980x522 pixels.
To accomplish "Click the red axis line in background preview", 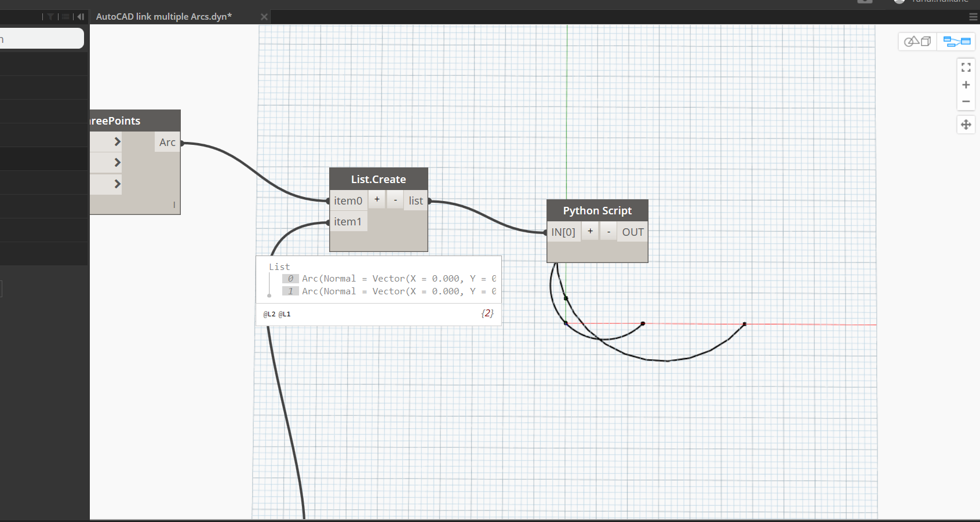I will point(811,325).
